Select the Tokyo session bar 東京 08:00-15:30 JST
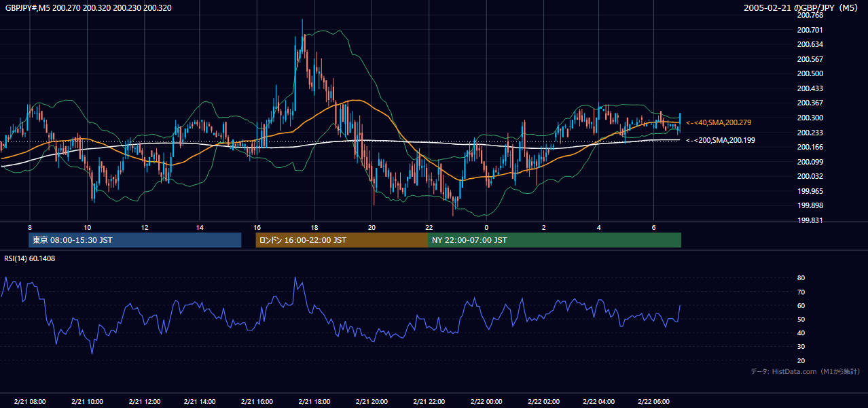868x408 pixels. [135, 240]
